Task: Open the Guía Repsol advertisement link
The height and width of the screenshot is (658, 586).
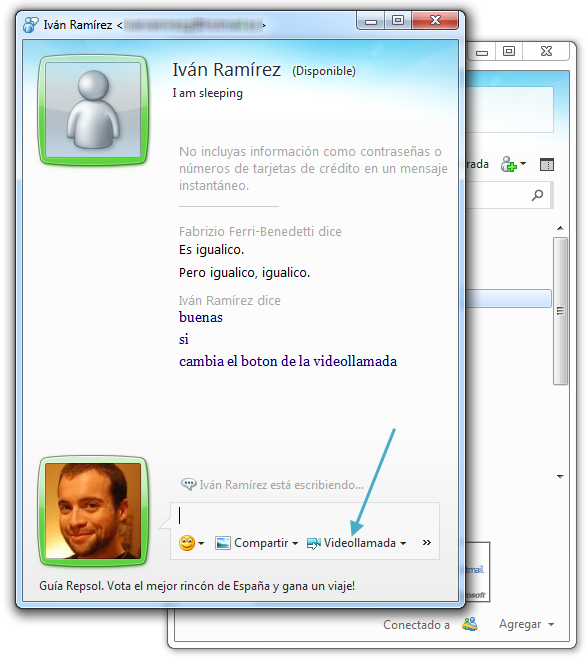Action: 197,585
